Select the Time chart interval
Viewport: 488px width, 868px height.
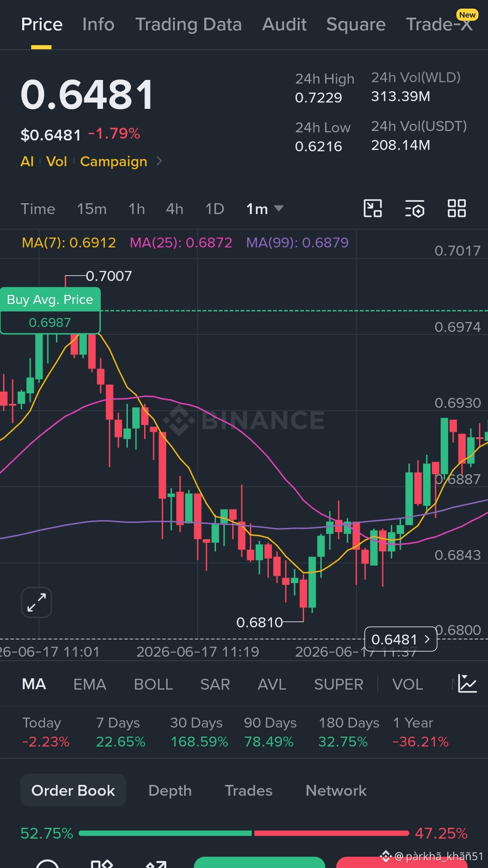pyautogui.click(x=38, y=209)
